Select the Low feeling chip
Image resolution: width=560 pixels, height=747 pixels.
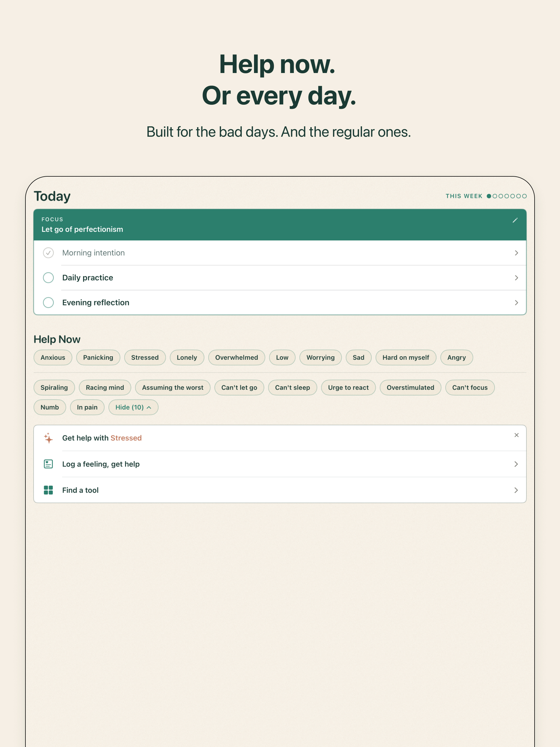coord(282,357)
